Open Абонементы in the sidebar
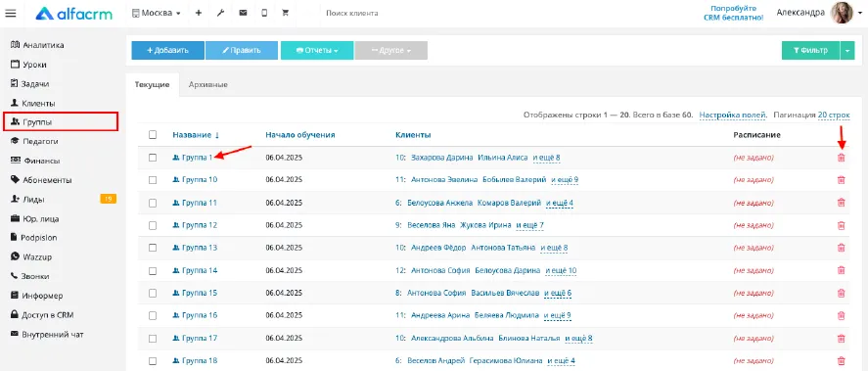This screenshot has height=371, width=868. [41, 180]
